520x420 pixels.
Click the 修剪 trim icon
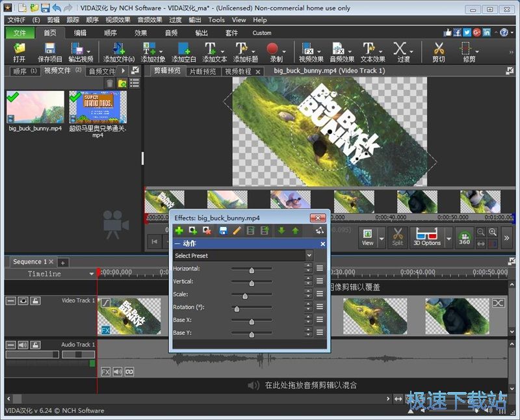(466, 52)
